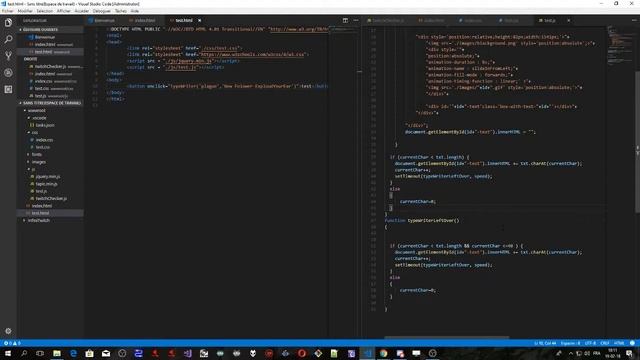
Task: Open the Extensions view in the activity bar
Action: [8, 89]
